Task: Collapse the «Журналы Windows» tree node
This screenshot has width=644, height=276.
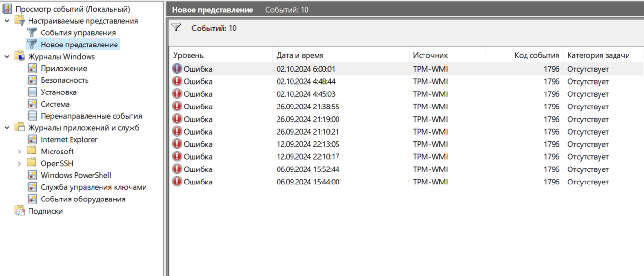Action: pos(7,57)
